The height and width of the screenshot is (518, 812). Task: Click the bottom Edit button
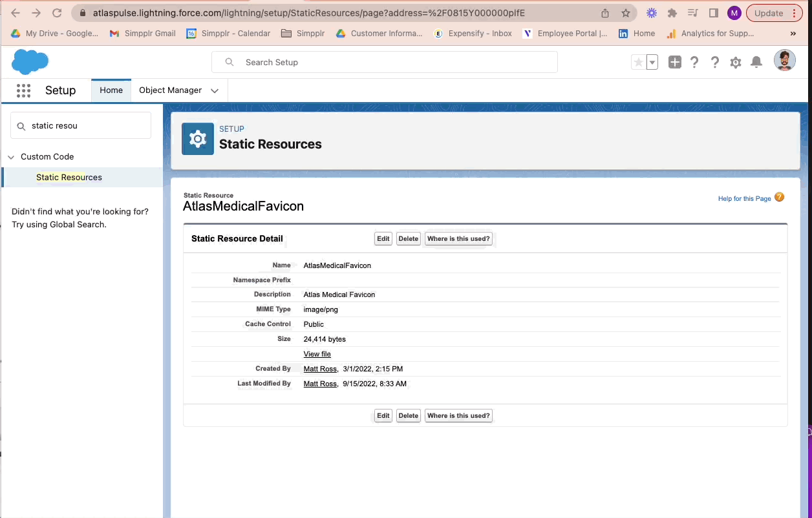click(383, 416)
